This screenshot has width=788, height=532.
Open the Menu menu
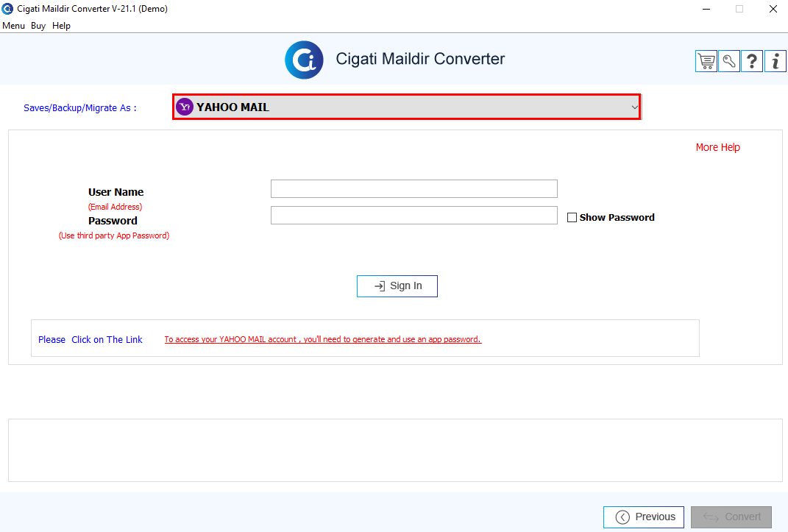pyautogui.click(x=13, y=26)
